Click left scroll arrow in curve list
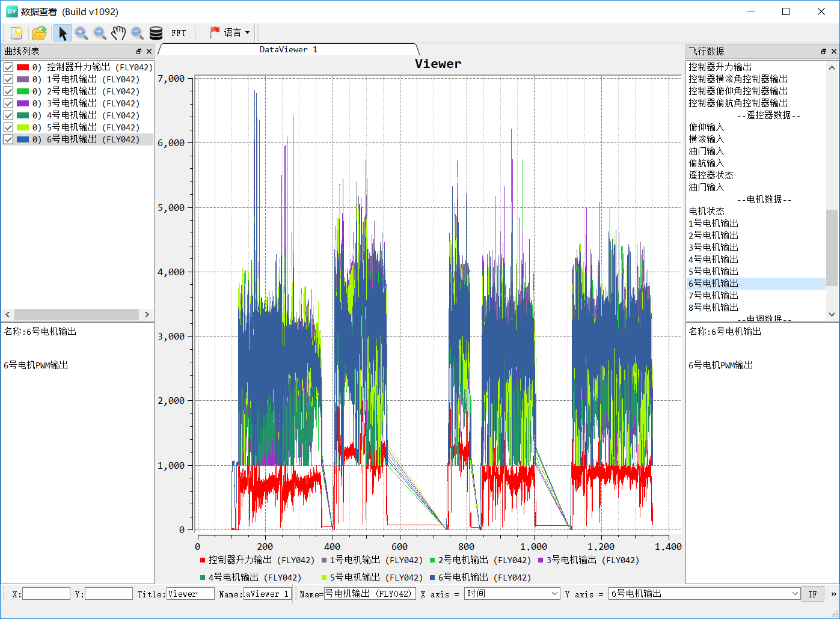 pyautogui.click(x=8, y=315)
